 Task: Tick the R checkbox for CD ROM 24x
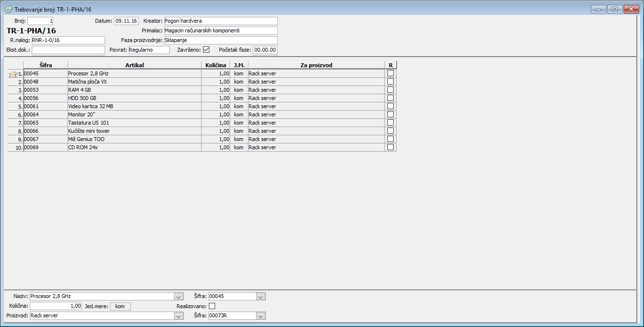[390, 147]
